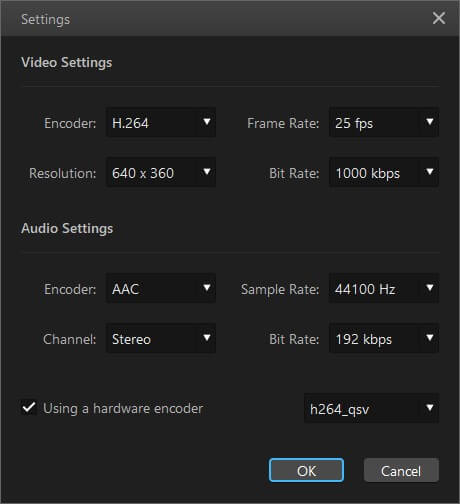Click the Using a hardware encoder label
The image size is (460, 504).
coord(123,409)
